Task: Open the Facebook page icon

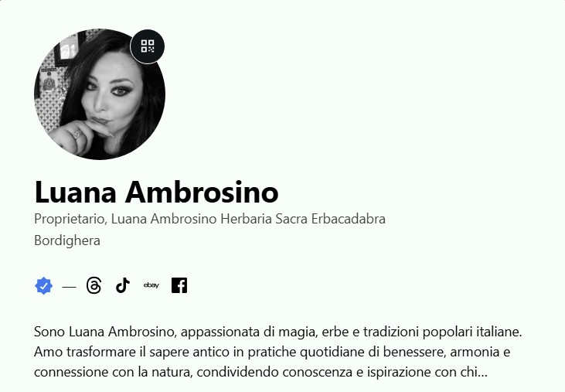Action: click(179, 285)
